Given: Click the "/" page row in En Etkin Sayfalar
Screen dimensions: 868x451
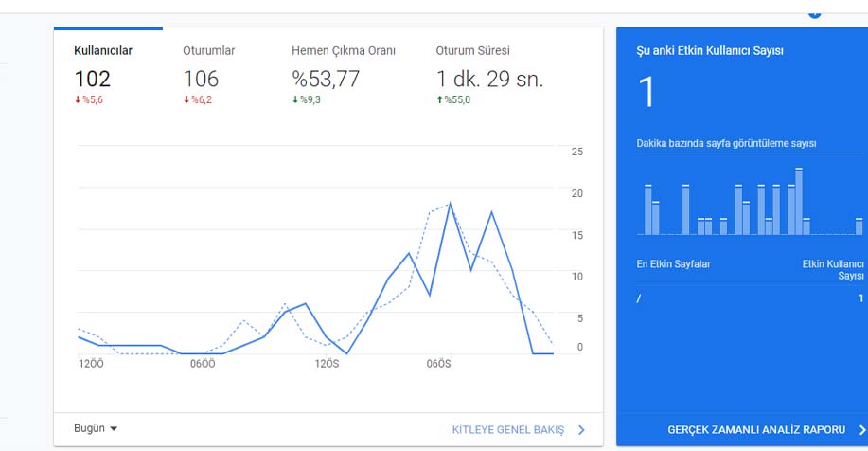Looking at the screenshot, I should pos(750,298).
